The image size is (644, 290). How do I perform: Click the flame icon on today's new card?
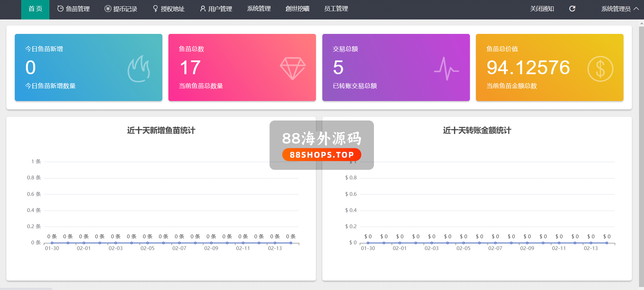click(138, 69)
